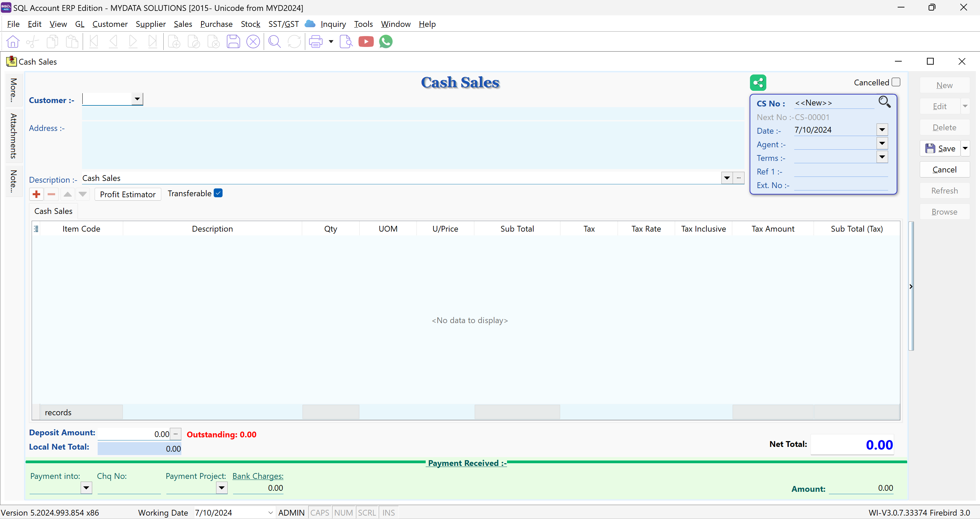
Task: Tick the Cancelled checkbox
Action: (x=896, y=82)
